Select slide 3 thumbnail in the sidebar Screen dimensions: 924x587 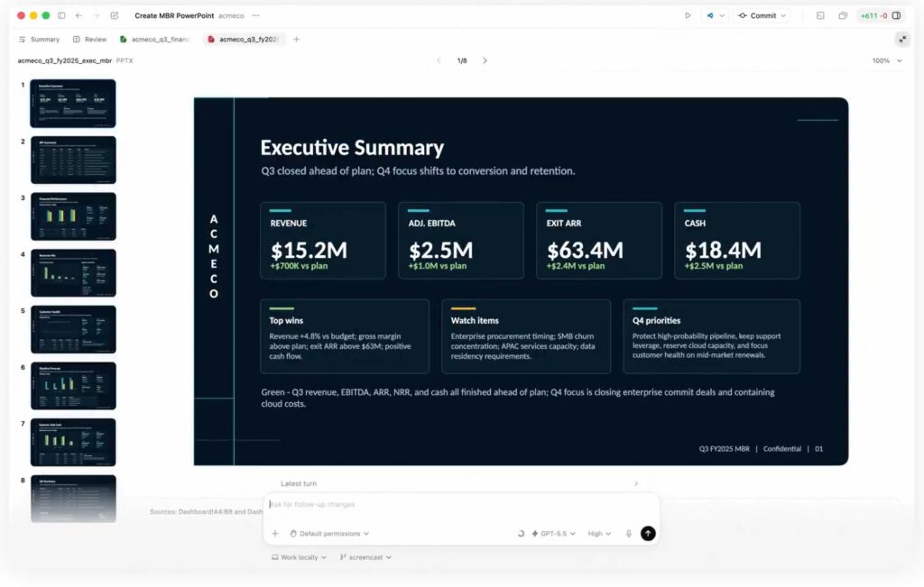point(73,216)
